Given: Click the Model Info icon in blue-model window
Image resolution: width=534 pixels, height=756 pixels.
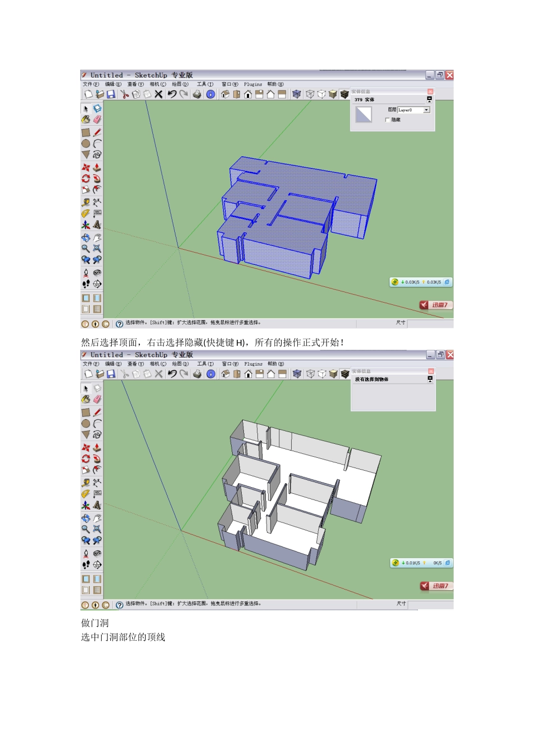Looking at the screenshot, I should point(210,94).
